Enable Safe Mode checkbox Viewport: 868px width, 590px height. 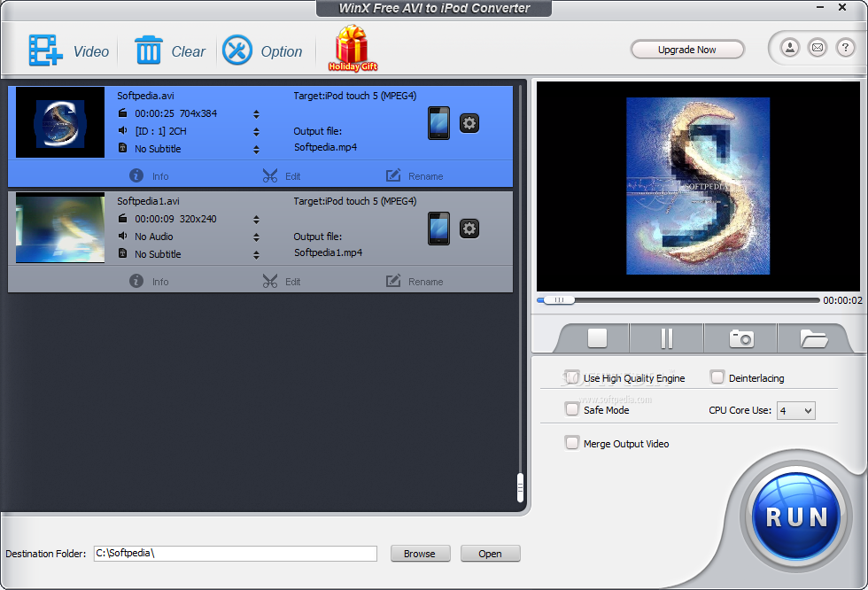point(572,409)
